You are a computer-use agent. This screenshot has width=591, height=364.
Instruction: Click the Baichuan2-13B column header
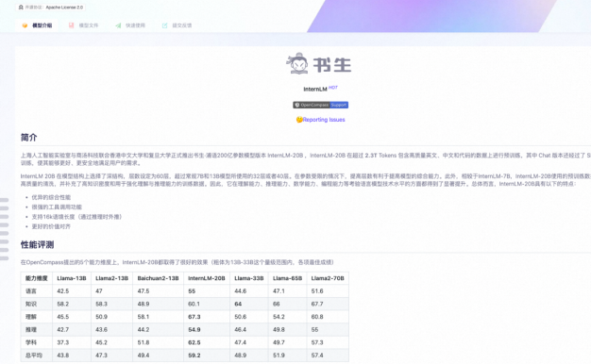pos(158,278)
